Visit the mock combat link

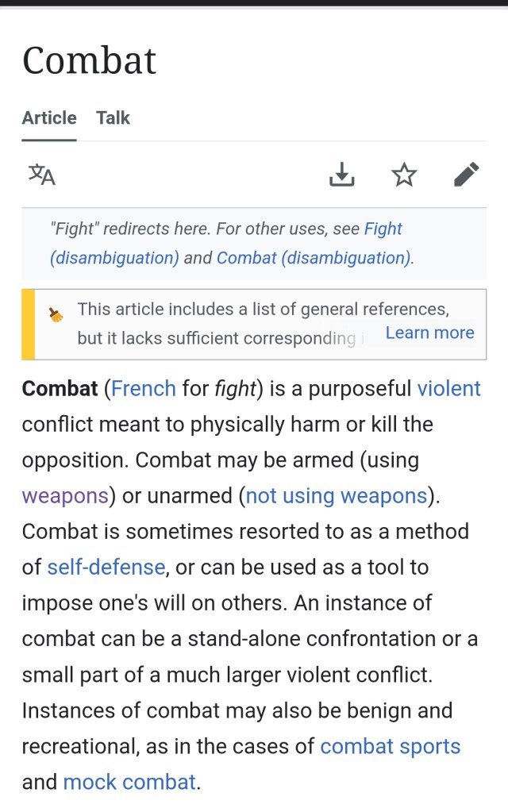pyautogui.click(x=129, y=783)
